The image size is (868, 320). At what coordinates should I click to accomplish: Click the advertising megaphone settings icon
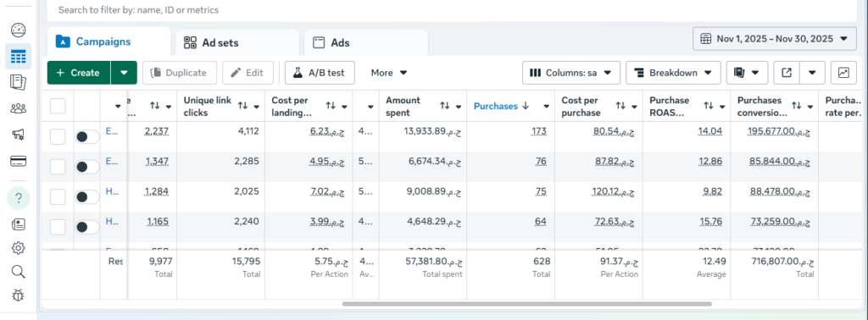19,135
